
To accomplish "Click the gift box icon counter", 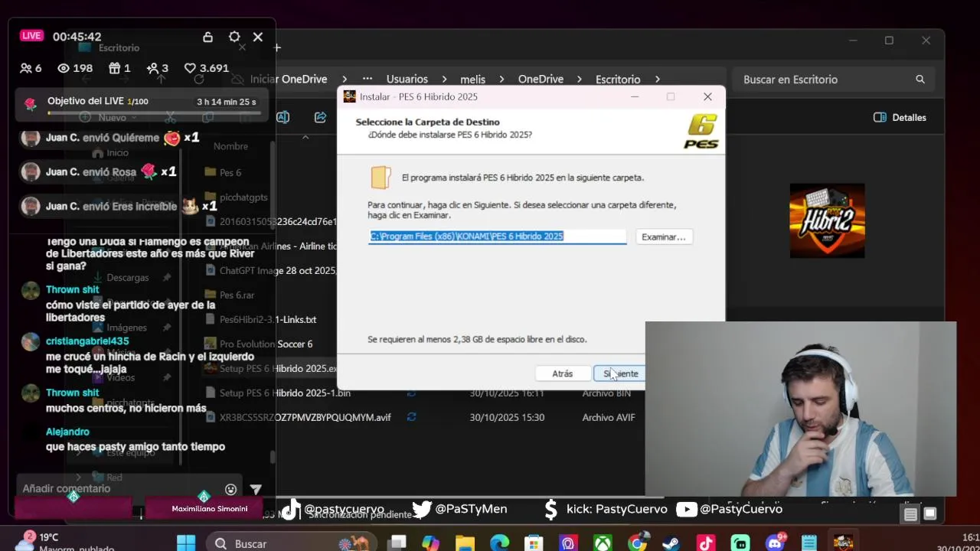I will click(114, 68).
